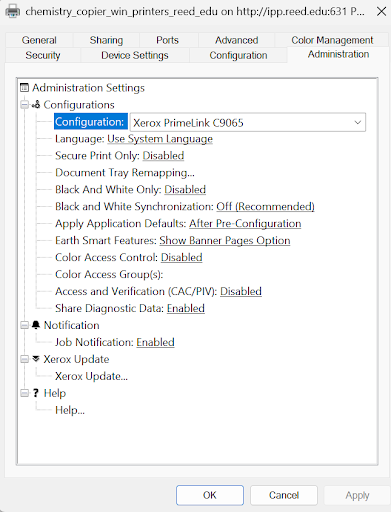Select the Administration tab
The width and height of the screenshot is (391, 512).
tap(338, 54)
